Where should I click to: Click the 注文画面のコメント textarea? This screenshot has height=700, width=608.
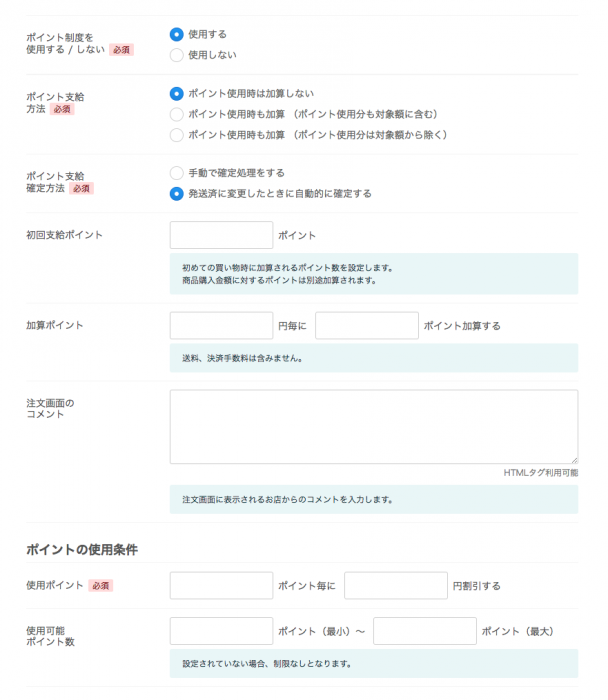(x=374, y=427)
